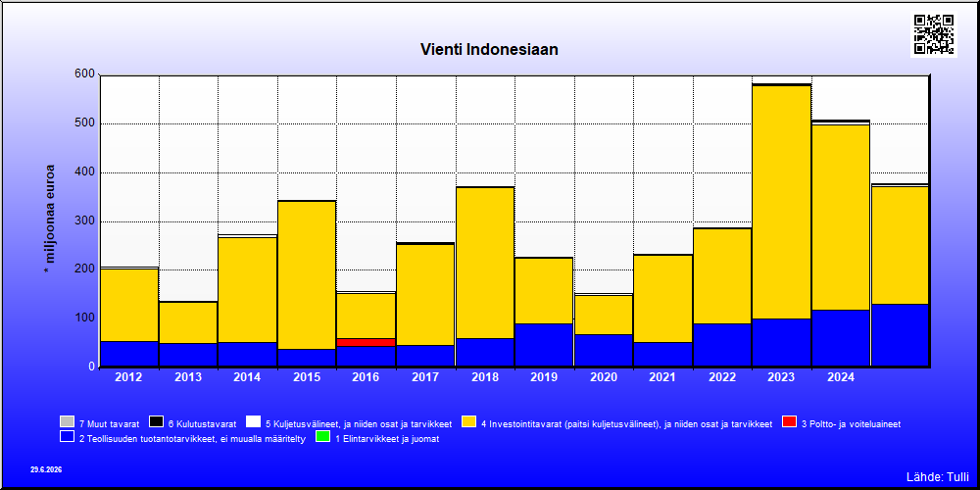Click the 2014 x-axis label

[248, 377]
